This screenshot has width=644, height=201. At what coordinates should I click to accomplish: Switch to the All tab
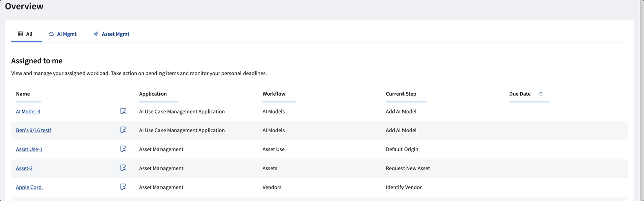25,34
